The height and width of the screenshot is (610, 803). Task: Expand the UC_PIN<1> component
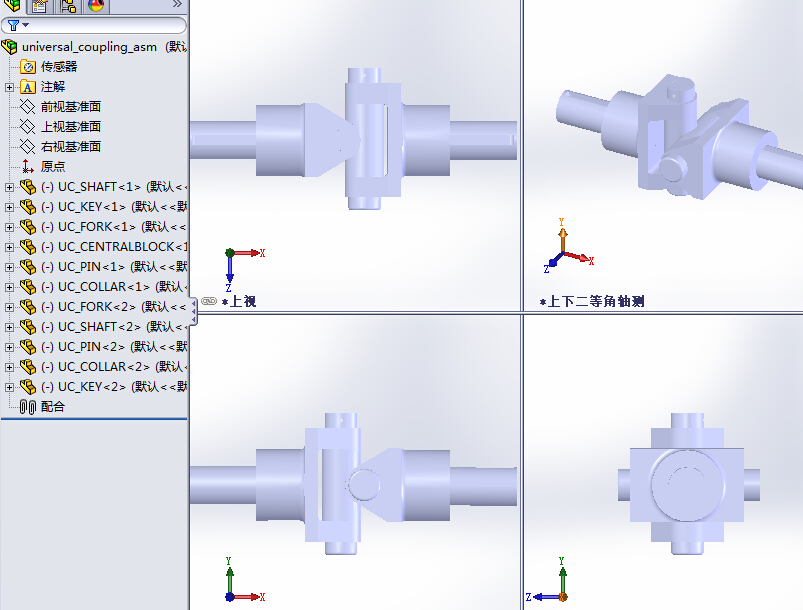tap(9, 267)
